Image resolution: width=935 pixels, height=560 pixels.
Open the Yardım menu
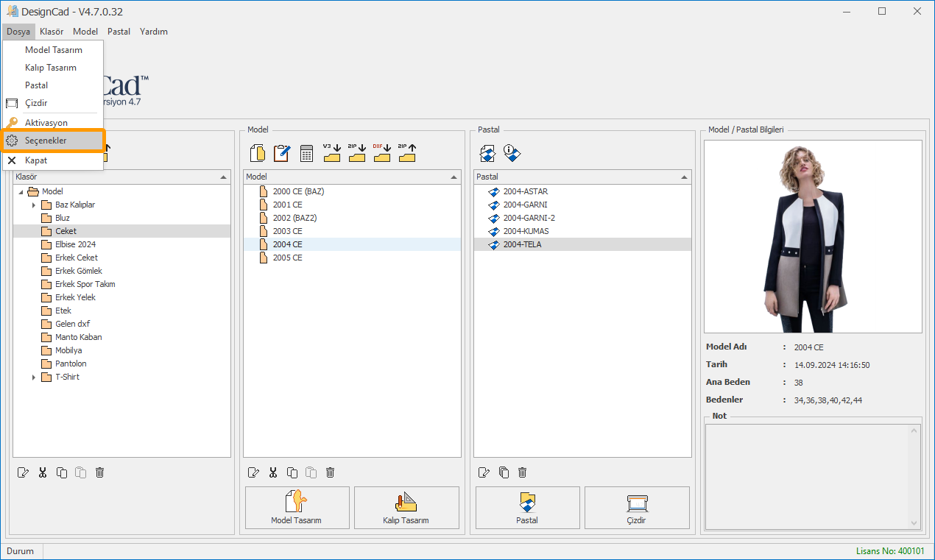[x=153, y=32]
